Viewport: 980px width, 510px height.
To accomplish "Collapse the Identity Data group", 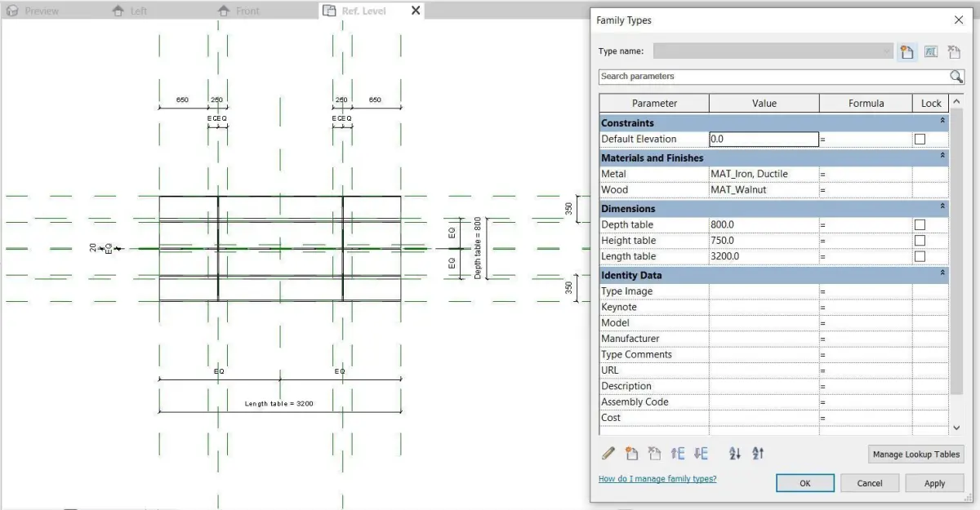I will 942,274.
